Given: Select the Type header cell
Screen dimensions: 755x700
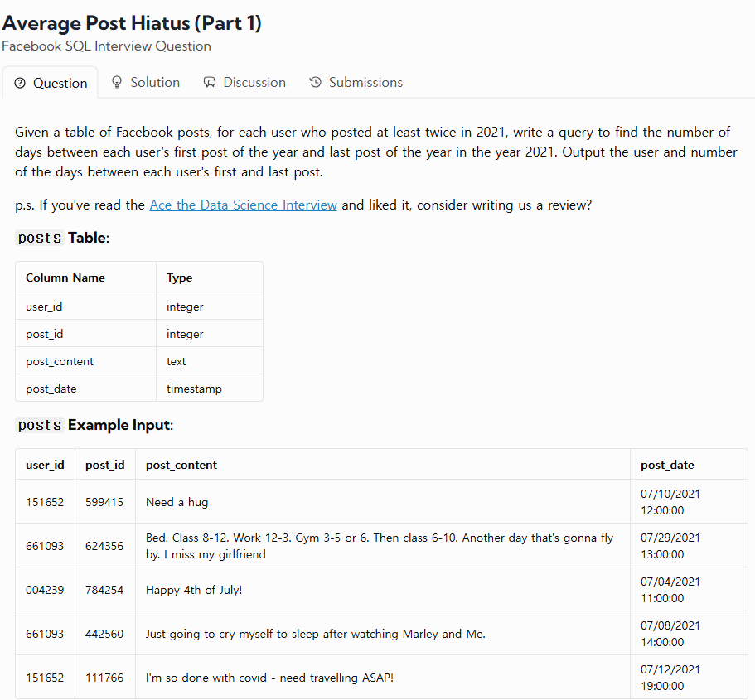Looking at the screenshot, I should 210,278.
